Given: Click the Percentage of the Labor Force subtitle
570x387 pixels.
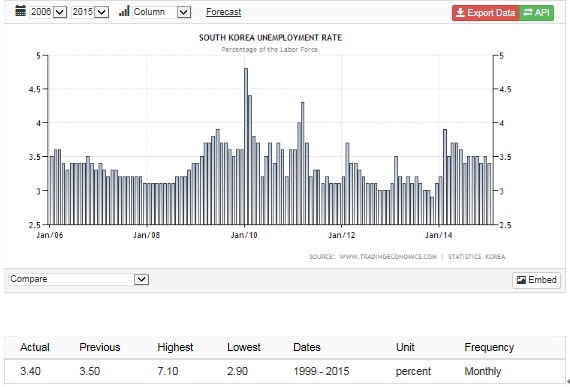Looking at the screenshot, I should (x=270, y=49).
